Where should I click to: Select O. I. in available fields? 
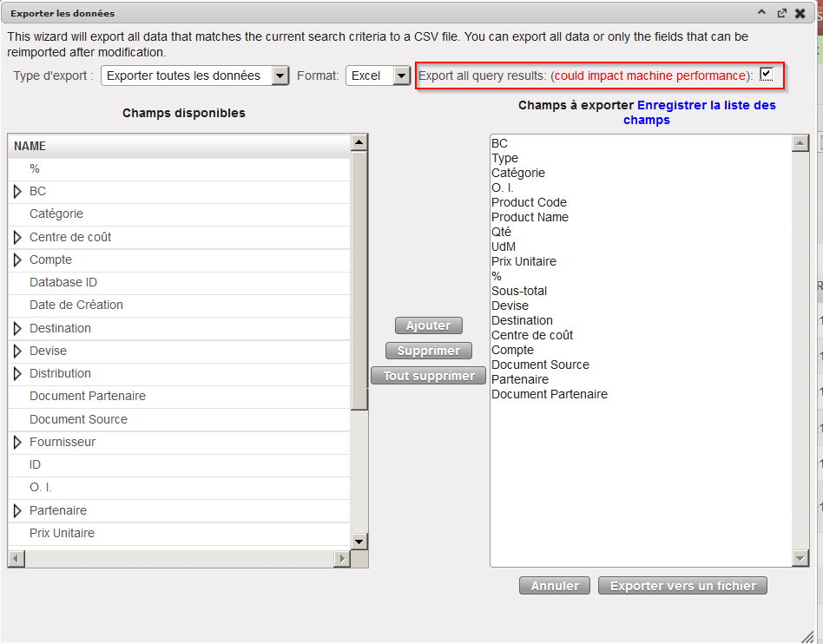(179, 488)
